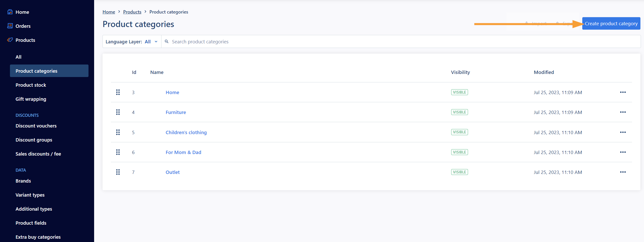Viewport: 644px width, 242px height.
Task: Open Orders in the sidebar menu
Action: [x=23, y=26]
